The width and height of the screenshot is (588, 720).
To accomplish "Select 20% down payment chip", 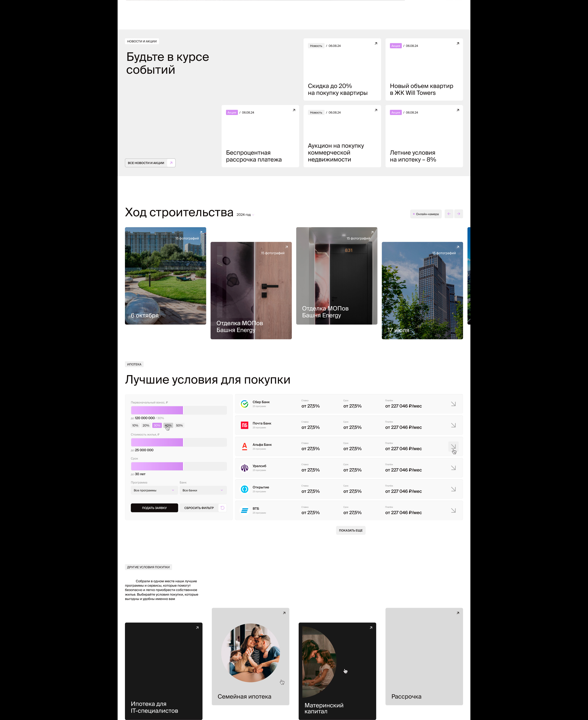I will click(146, 425).
